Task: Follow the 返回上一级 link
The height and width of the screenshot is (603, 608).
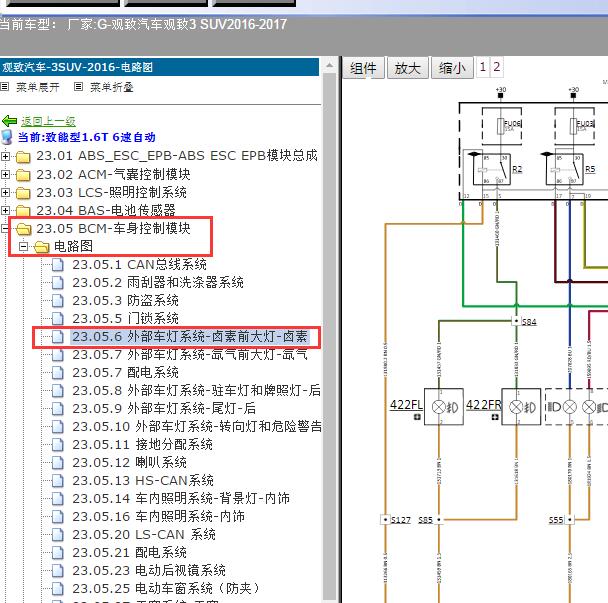Action: (48, 121)
